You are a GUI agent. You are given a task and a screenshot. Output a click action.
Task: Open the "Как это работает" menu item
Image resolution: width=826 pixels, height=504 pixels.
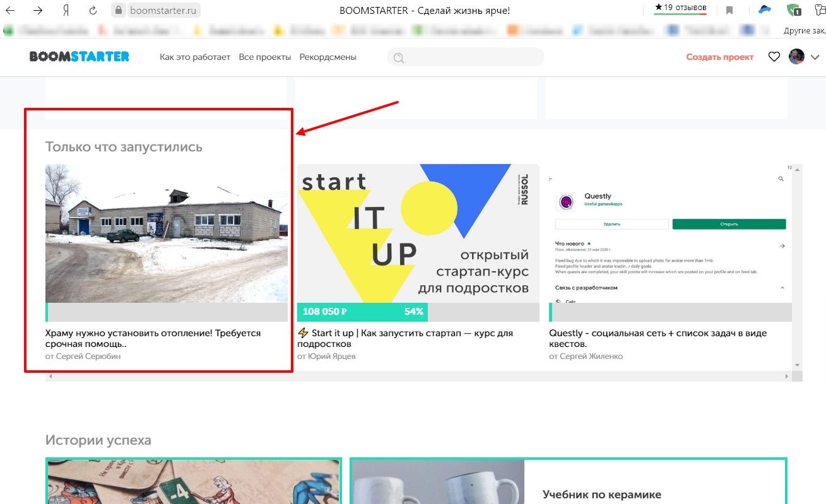[195, 57]
